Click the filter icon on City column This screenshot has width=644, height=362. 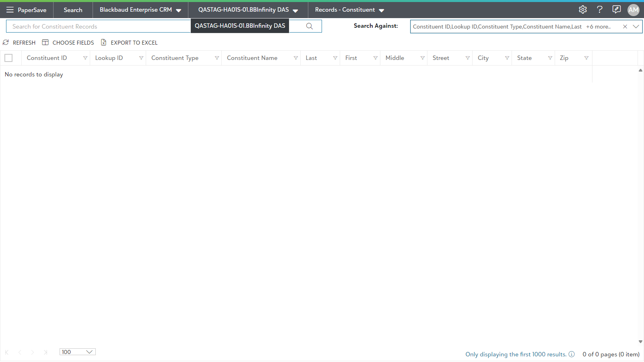(507, 58)
